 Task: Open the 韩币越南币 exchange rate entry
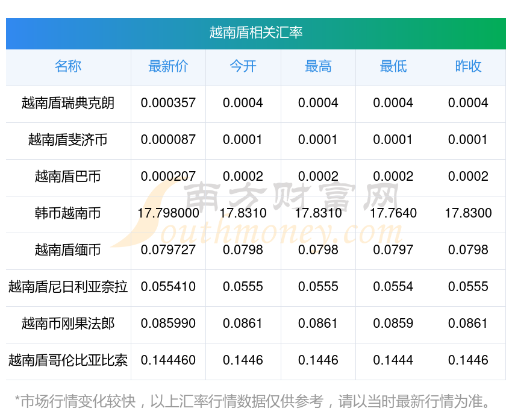click(68, 213)
